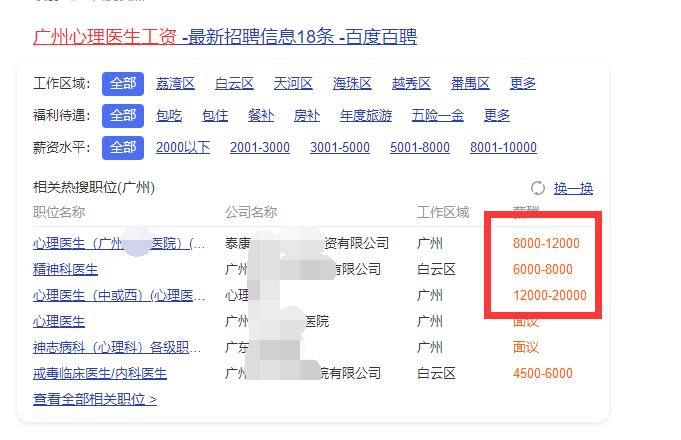The image size is (681, 440).
Task: Open the 心理医生（广州…医院） job listing
Action: [x=119, y=243]
